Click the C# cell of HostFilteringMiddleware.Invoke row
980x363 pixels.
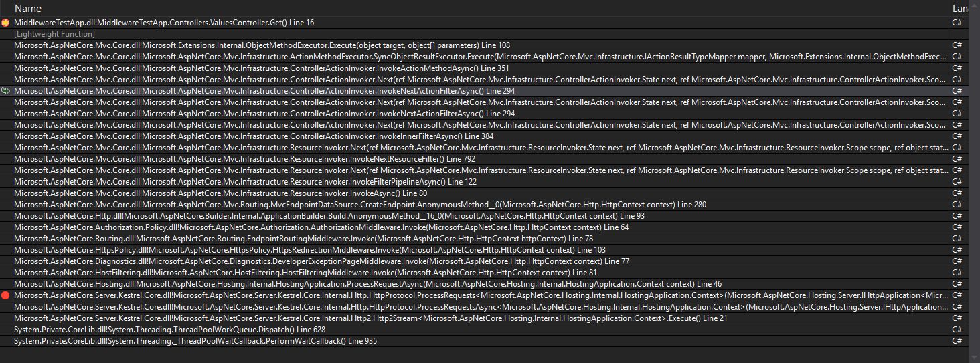tap(957, 273)
